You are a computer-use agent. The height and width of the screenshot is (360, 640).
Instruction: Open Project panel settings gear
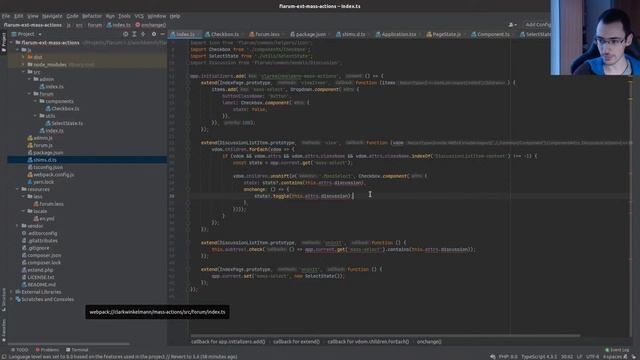pos(154,34)
